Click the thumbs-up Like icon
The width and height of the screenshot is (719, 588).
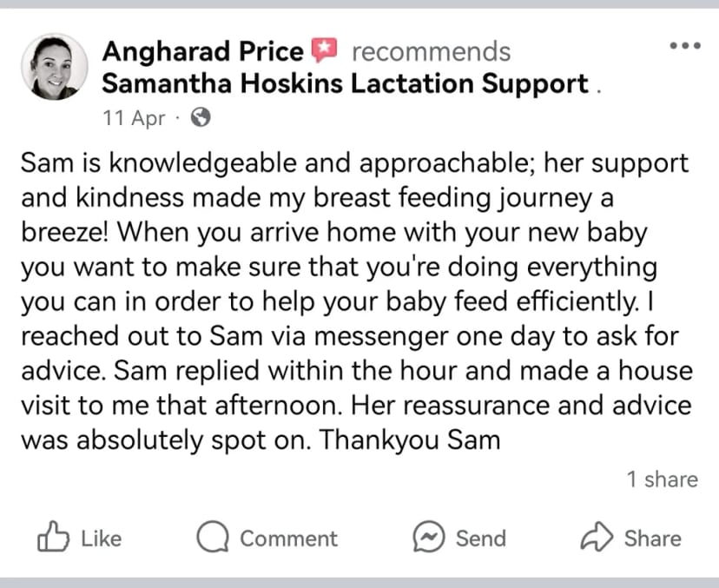click(53, 537)
